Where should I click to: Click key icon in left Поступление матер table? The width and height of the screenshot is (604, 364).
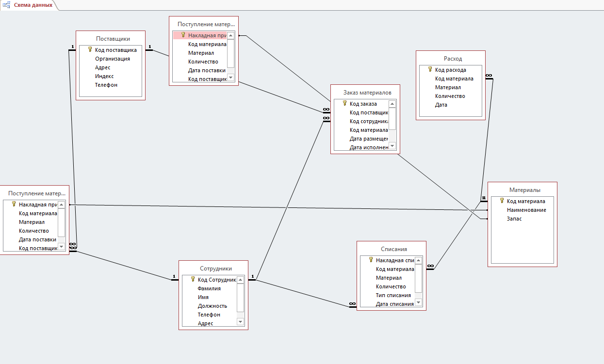click(14, 204)
